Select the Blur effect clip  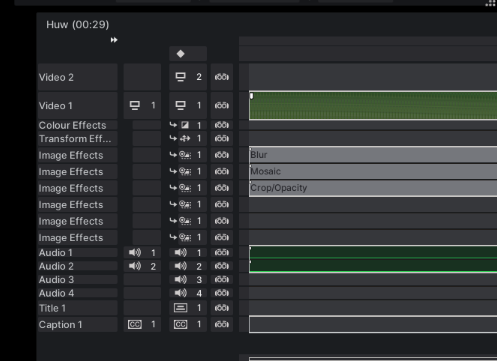tap(373, 155)
